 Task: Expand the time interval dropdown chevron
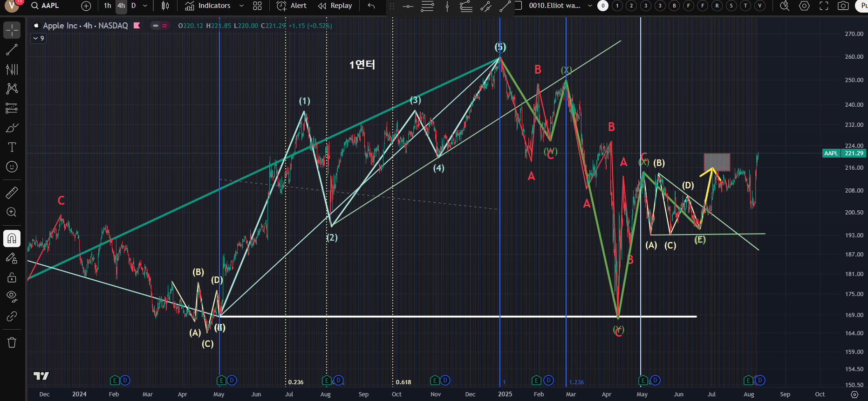pos(145,6)
